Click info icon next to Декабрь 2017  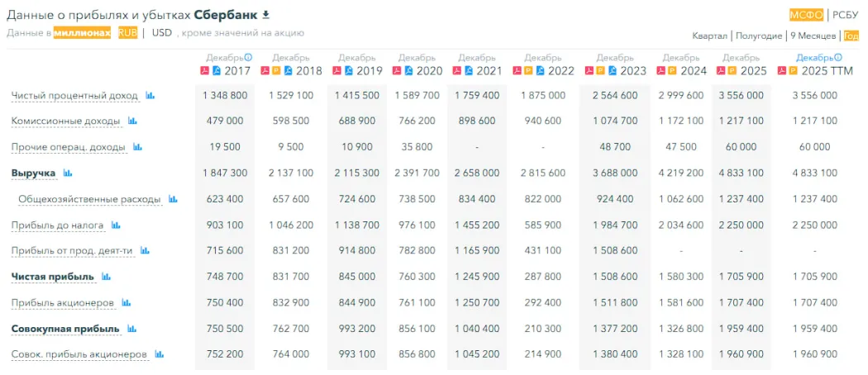pyautogui.click(x=248, y=58)
